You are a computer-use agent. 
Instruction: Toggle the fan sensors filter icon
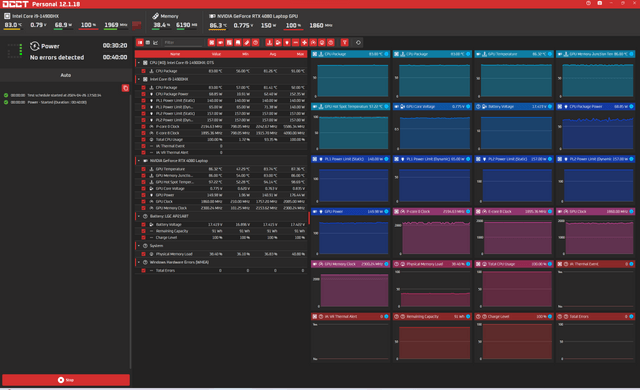point(304,42)
